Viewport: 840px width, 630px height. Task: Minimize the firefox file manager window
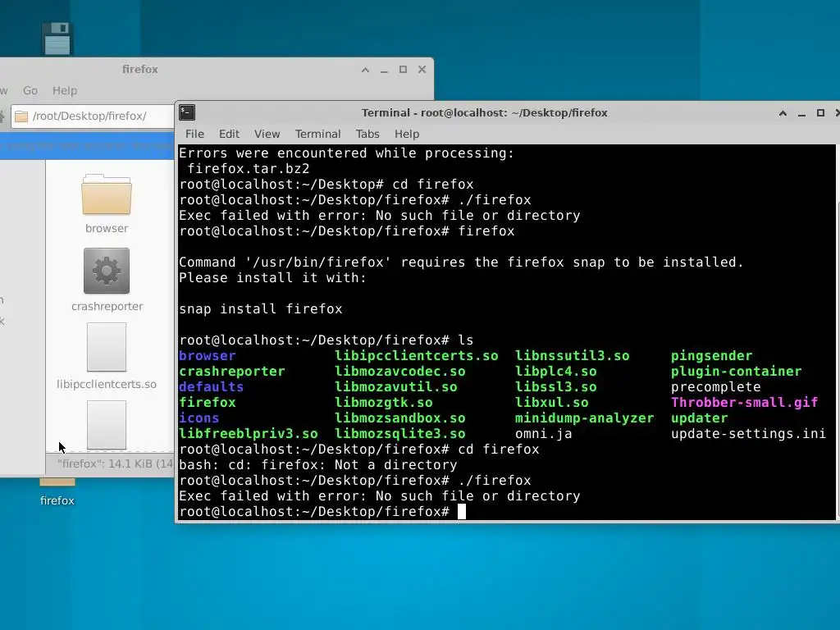pos(384,70)
